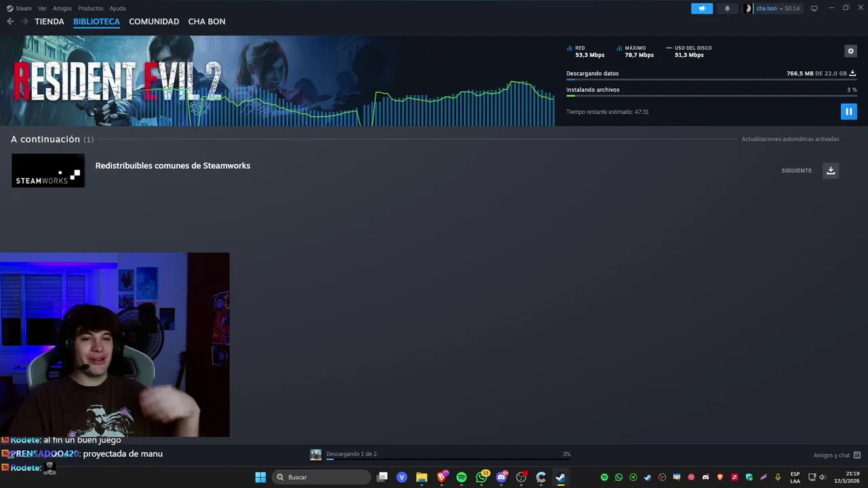The height and width of the screenshot is (488, 868).
Task: Click the bottom download progress bar
Action: tap(448, 460)
